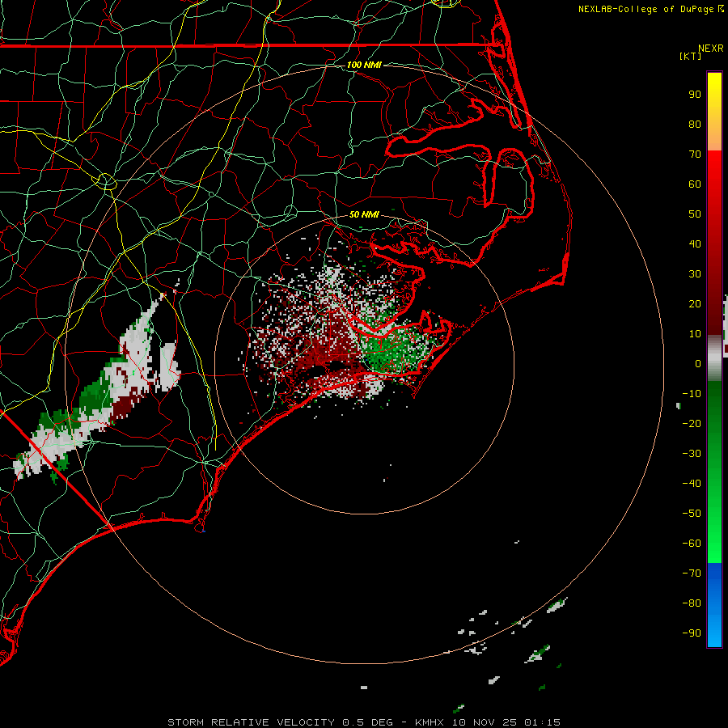Image resolution: width=728 pixels, height=728 pixels.
Task: Click the STORM RELATIVE VELOCITY caption text
Action: pyautogui.click(x=251, y=722)
